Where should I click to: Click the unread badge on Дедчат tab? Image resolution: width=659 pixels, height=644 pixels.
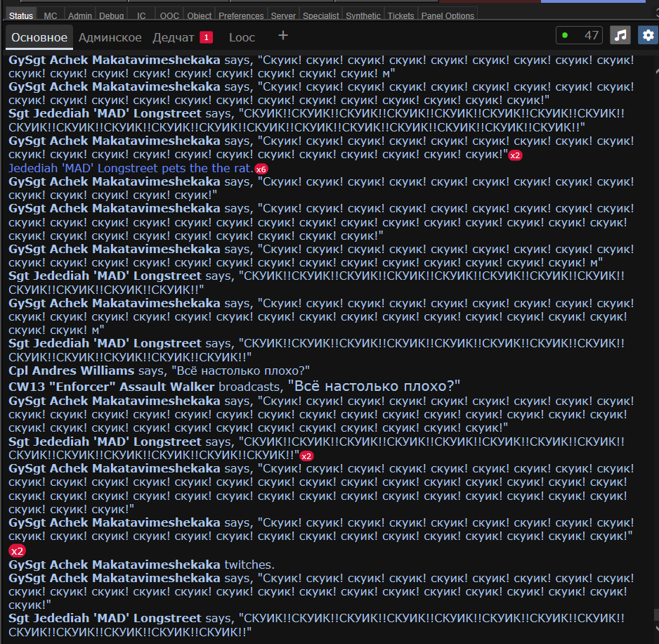pyautogui.click(x=206, y=37)
